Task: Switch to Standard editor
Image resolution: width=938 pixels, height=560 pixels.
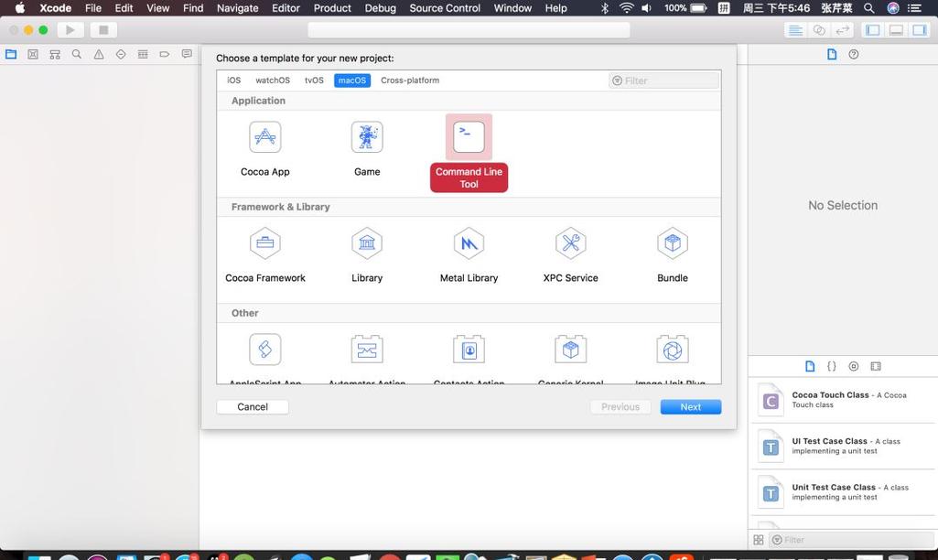Action: point(795,30)
